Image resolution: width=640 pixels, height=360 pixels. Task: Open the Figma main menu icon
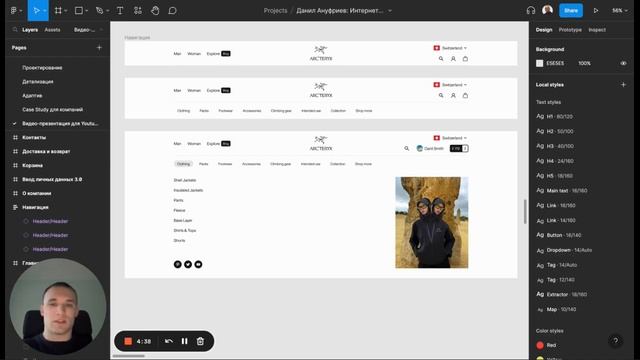pyautogui.click(x=13, y=11)
